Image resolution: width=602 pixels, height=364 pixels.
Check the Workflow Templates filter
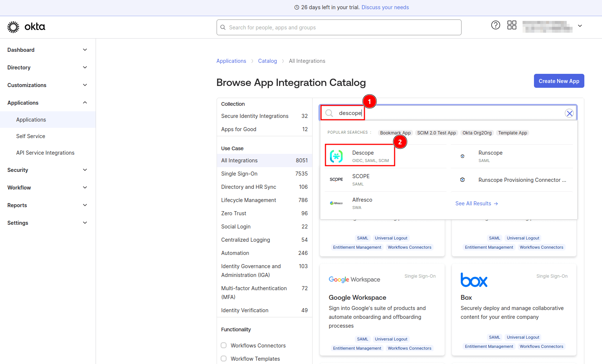tap(224, 358)
